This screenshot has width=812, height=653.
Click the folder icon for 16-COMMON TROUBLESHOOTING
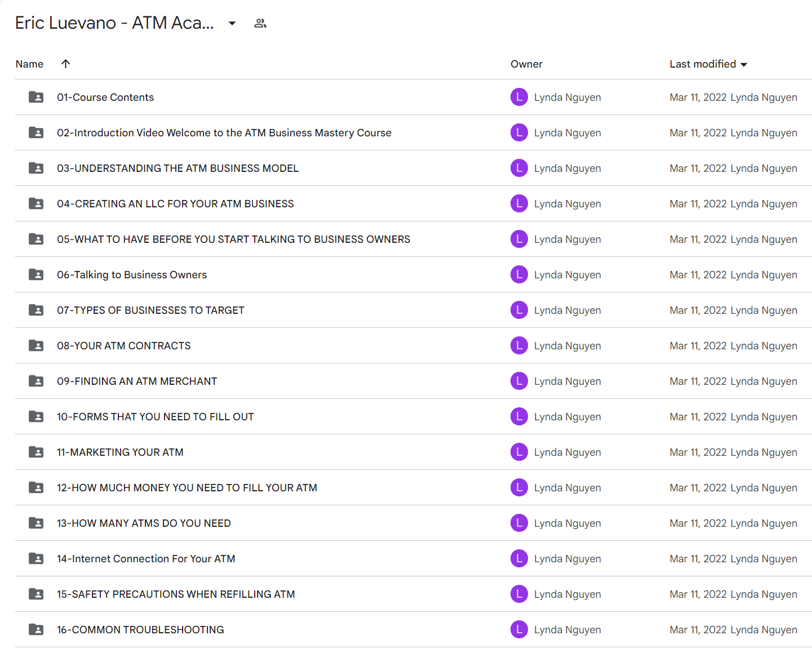tap(36, 629)
